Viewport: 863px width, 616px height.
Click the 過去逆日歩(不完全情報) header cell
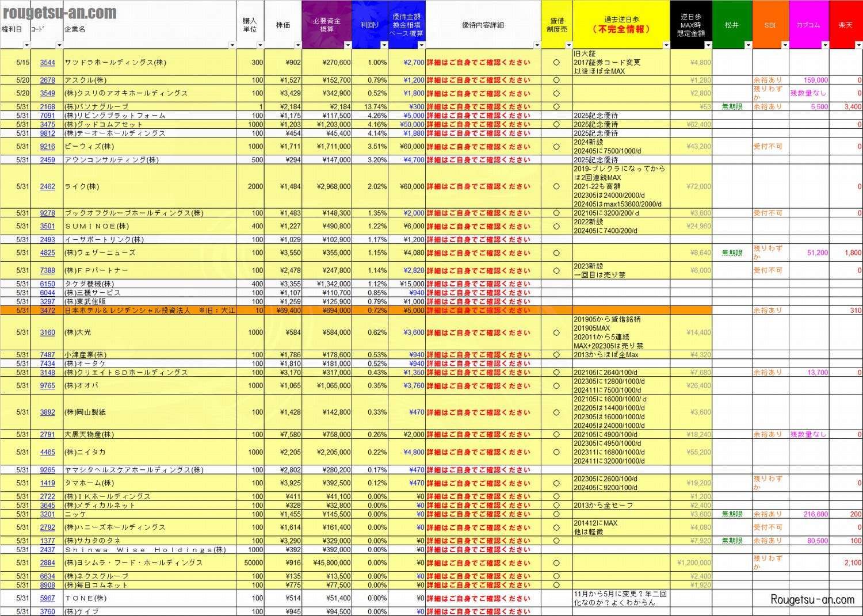[621, 25]
